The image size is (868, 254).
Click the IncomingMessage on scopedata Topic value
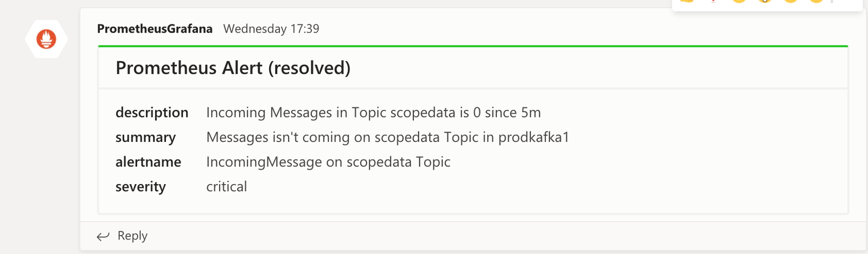click(x=328, y=162)
